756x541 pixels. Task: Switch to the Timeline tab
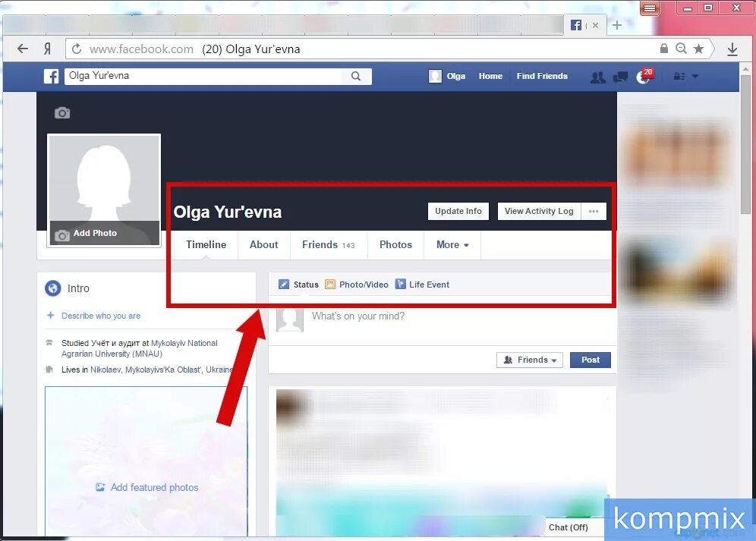206,245
